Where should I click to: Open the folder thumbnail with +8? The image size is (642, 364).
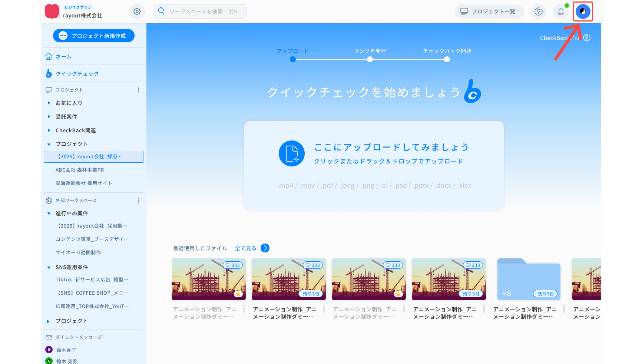click(x=529, y=279)
